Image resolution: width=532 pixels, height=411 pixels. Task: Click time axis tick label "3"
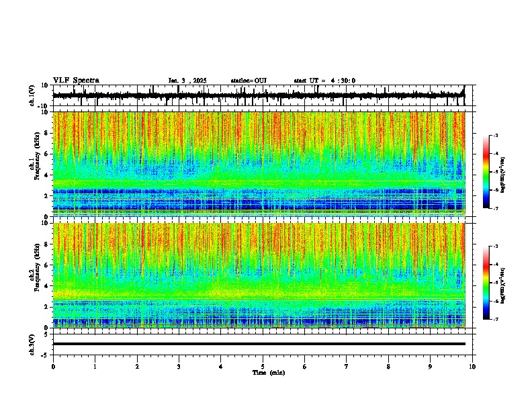click(179, 367)
